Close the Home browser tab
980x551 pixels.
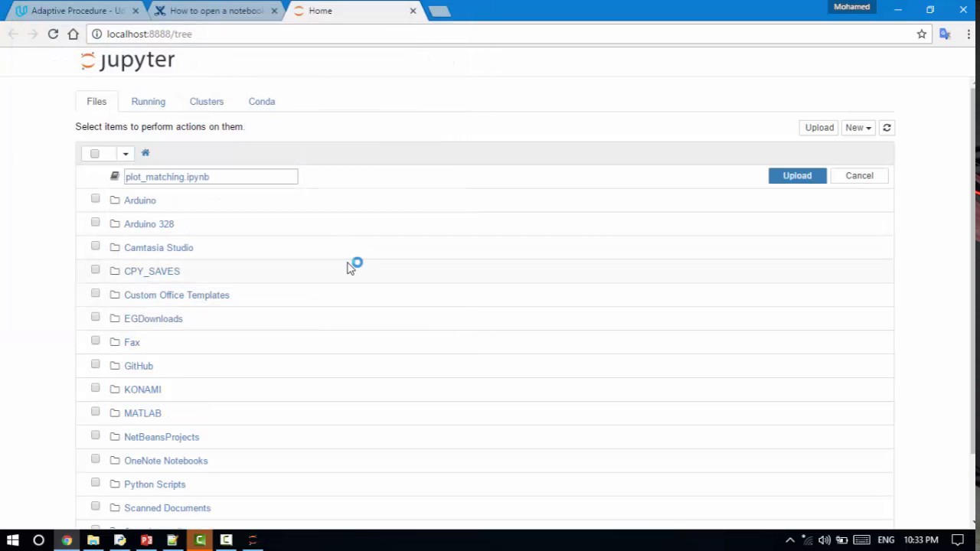[413, 11]
